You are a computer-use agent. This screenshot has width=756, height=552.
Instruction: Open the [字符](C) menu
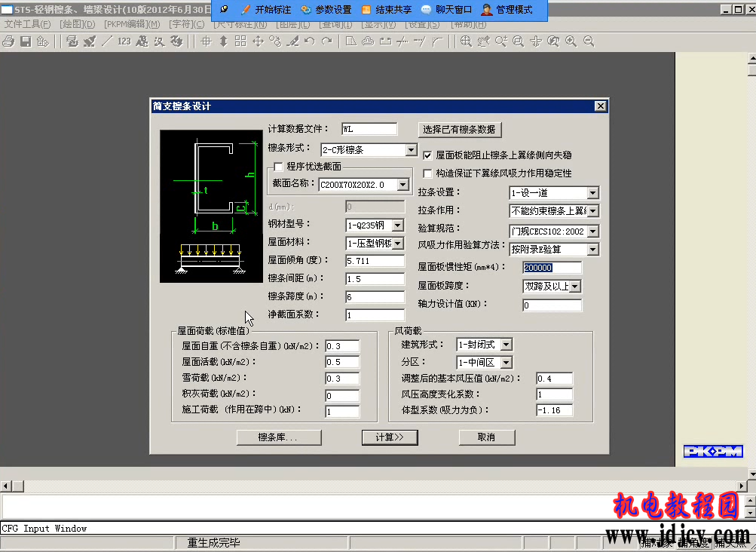click(x=187, y=24)
